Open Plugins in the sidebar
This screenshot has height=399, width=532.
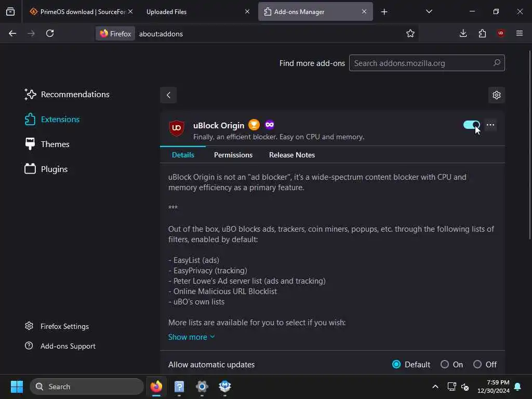pos(46,169)
